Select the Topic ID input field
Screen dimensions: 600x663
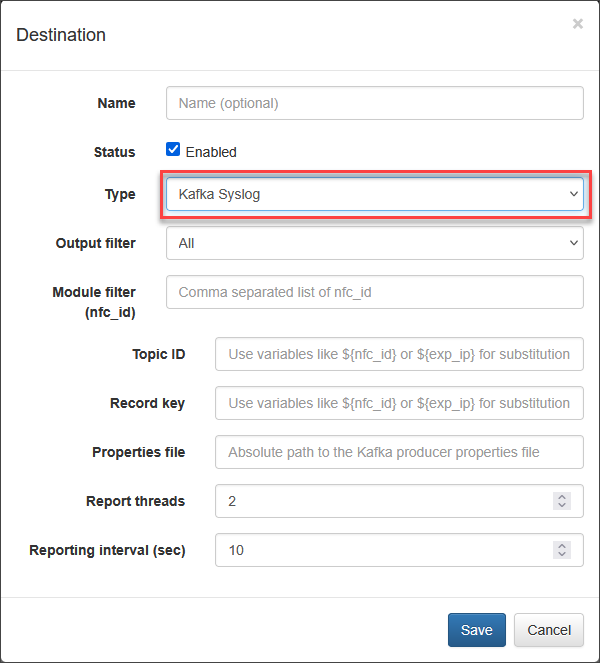(399, 354)
